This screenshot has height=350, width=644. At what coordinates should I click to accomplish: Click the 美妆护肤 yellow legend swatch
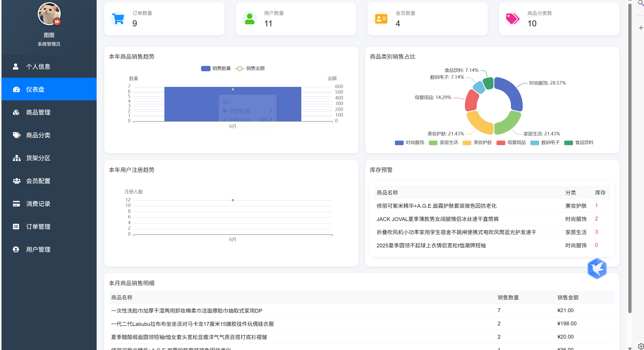point(467,143)
